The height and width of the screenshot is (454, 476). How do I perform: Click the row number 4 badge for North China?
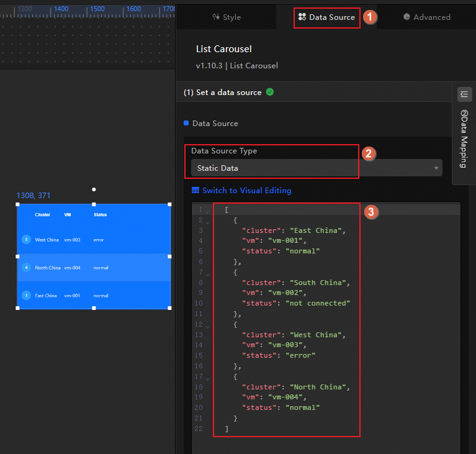coord(26,268)
